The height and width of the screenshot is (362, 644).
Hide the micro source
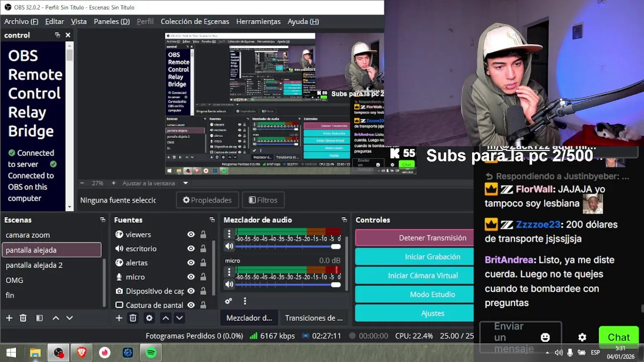click(x=191, y=277)
